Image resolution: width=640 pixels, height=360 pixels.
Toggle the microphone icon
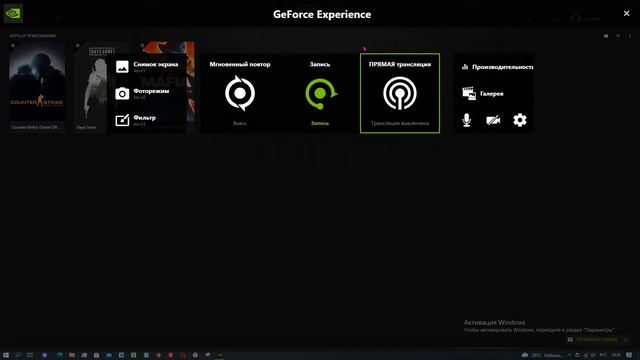pos(467,120)
